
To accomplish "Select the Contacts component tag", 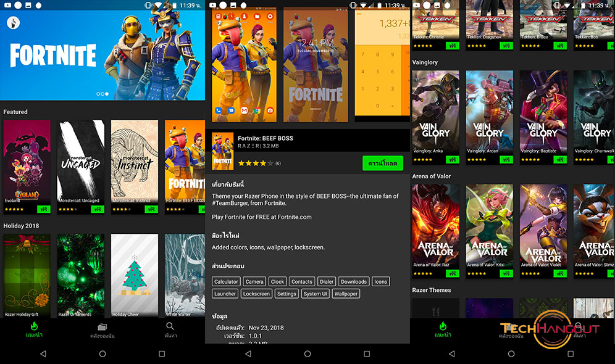I will (x=301, y=281).
